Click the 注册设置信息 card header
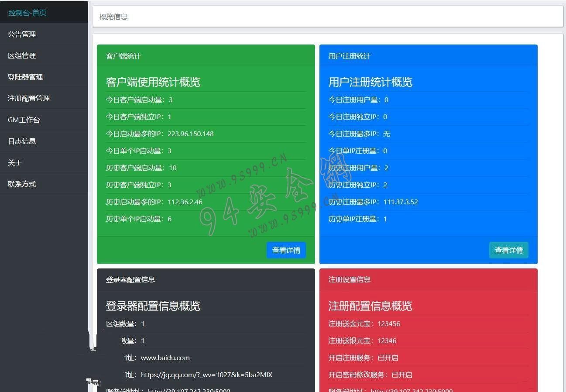566x392 pixels. [x=350, y=279]
